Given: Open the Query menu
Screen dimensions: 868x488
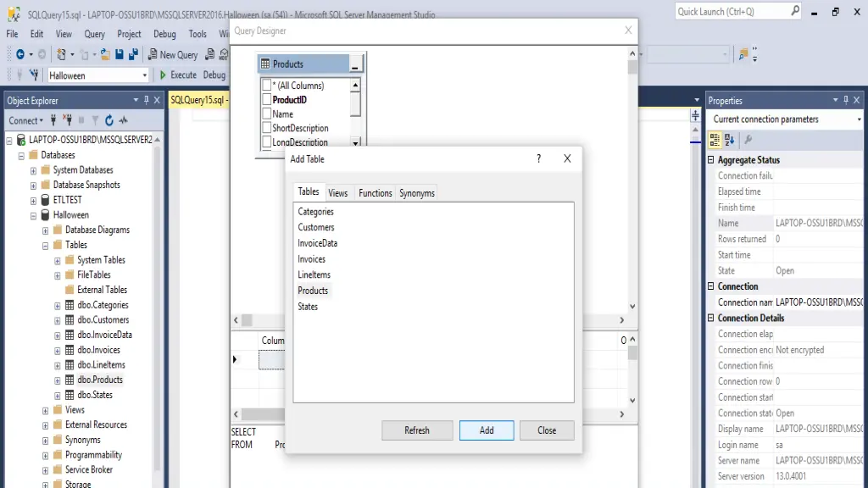Looking at the screenshot, I should point(94,34).
